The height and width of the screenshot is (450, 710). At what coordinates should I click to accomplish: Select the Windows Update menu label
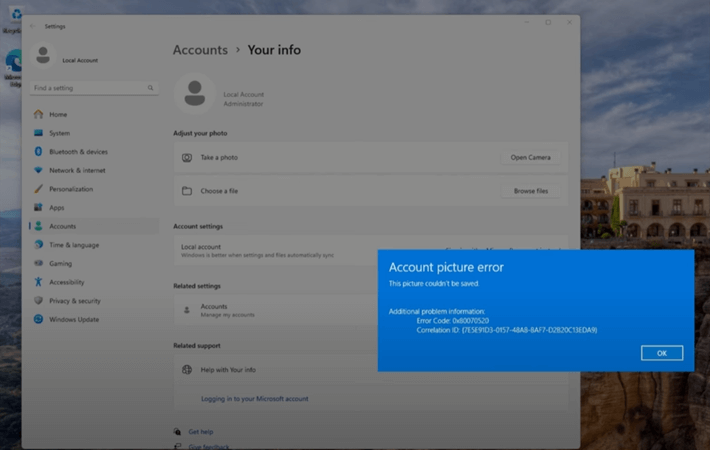coord(74,319)
